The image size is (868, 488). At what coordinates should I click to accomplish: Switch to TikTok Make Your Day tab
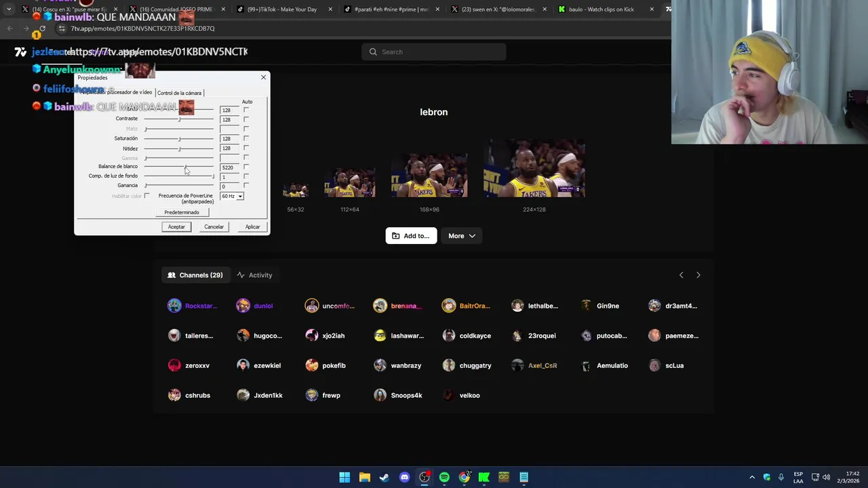pyautogui.click(x=282, y=9)
